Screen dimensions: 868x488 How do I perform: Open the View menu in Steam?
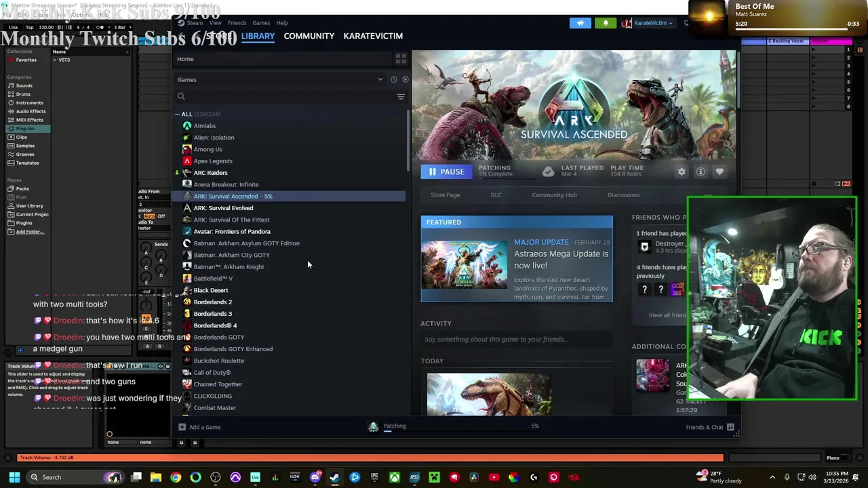215,23
